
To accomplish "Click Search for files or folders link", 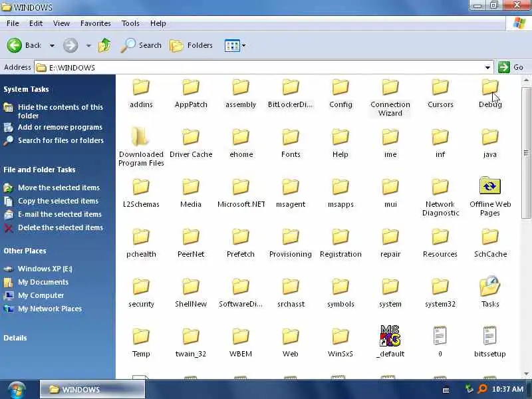I will (x=61, y=140).
